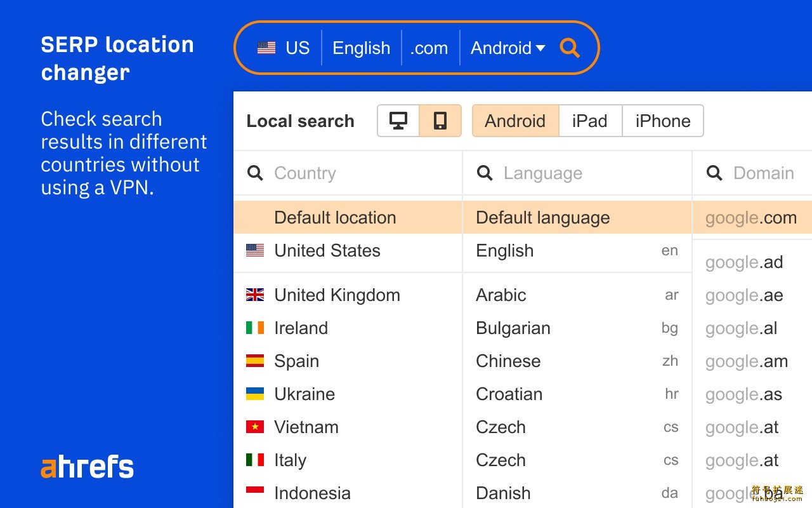The height and width of the screenshot is (508, 812).
Task: Select Danish language row
Action: [x=577, y=493]
